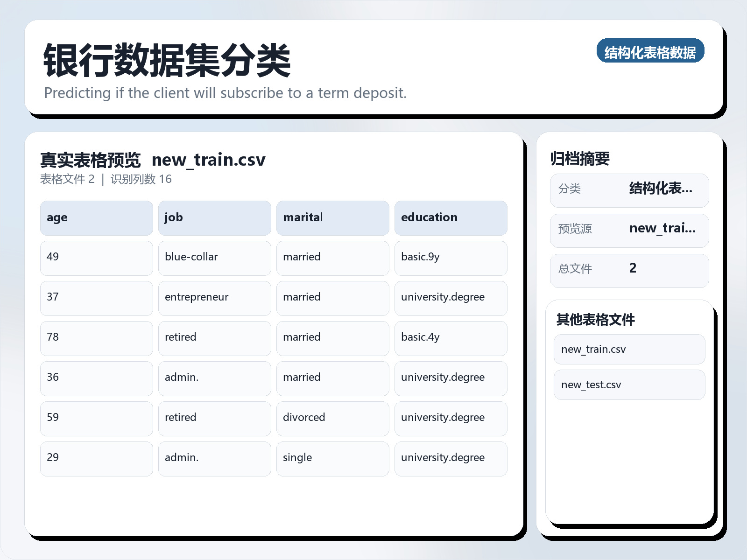Click the 真实表格预览 section title
Image resolution: width=747 pixels, height=560 pixels.
[90, 160]
